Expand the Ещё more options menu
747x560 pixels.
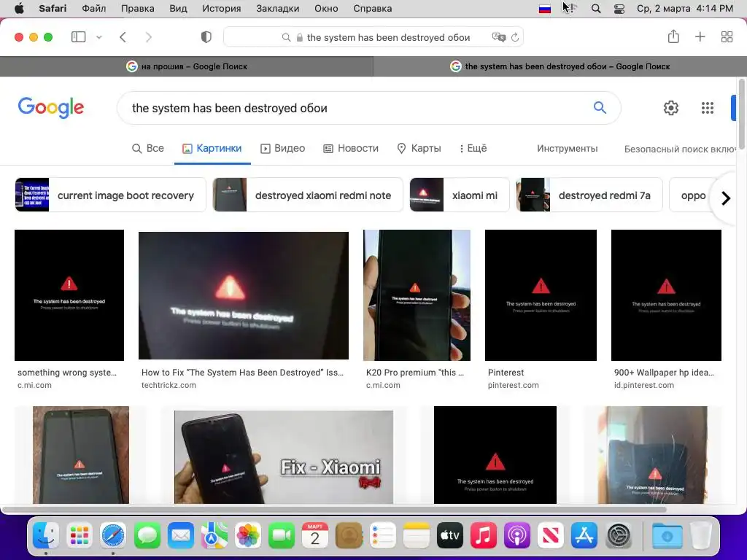[473, 148]
